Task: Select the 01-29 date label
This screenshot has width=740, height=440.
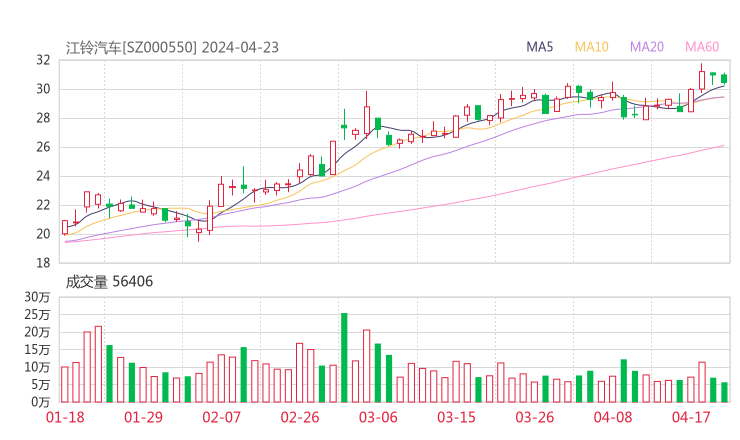Action: coord(143,417)
